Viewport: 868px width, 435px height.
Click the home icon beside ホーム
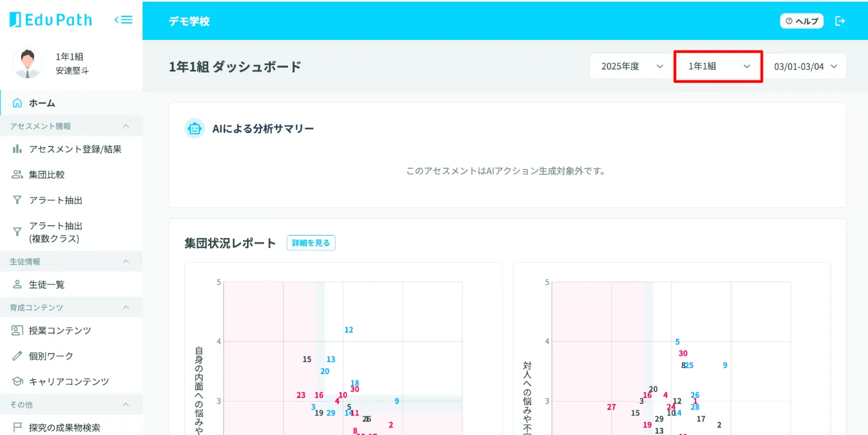pos(17,103)
